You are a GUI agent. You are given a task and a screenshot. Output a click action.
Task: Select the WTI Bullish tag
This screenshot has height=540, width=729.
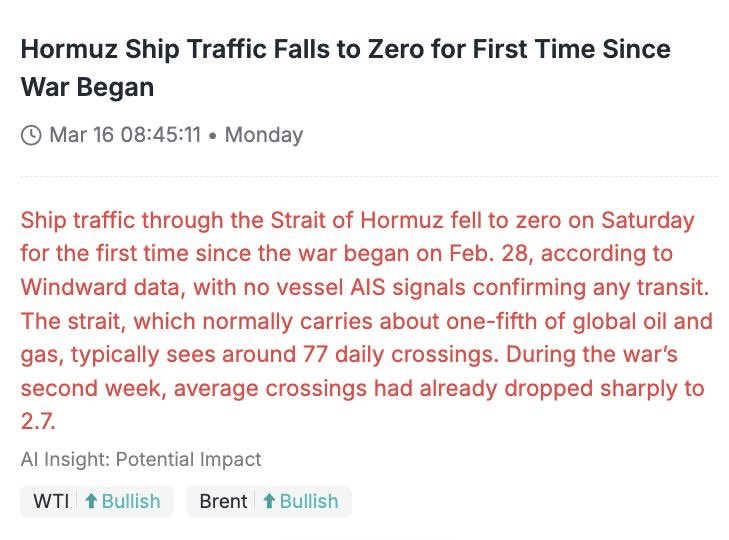click(x=97, y=501)
